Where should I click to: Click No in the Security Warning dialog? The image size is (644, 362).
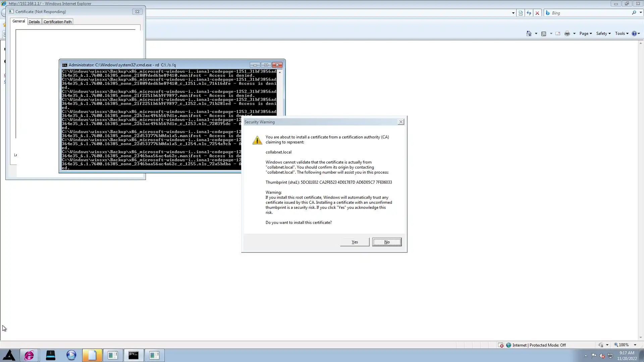[x=387, y=242]
